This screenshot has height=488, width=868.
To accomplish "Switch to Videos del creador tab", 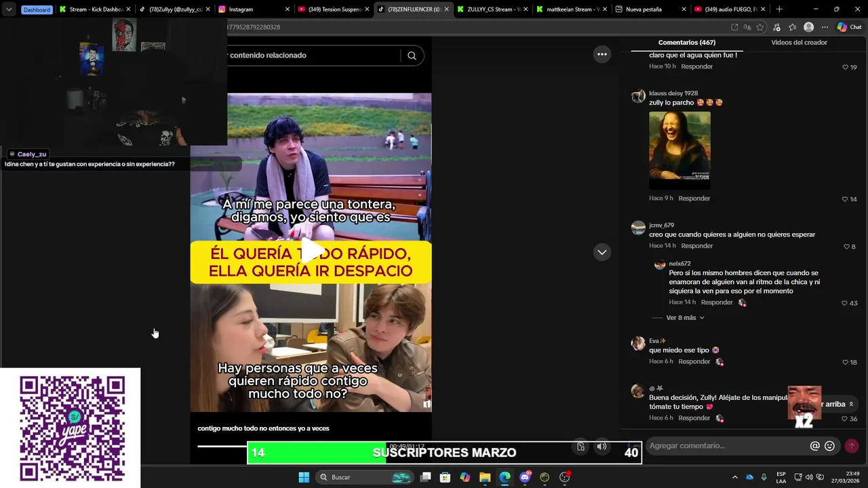I will click(799, 42).
